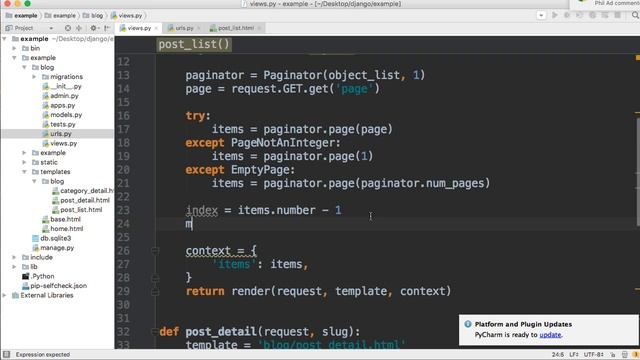Click Platform and Plugin Updates notification title
Image resolution: width=640 pixels, height=360 pixels.
coord(523,324)
